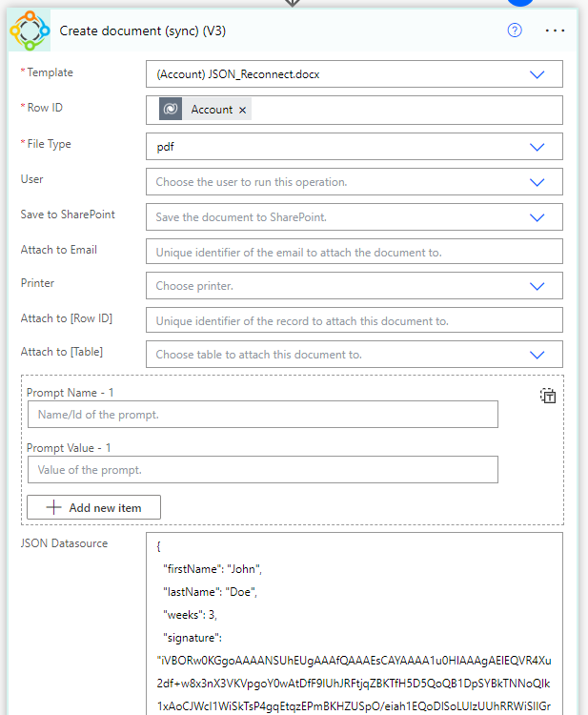This screenshot has height=715, width=588.
Task: Click the base64 line starting 2df+w8x3nX3
Action: 354,684
